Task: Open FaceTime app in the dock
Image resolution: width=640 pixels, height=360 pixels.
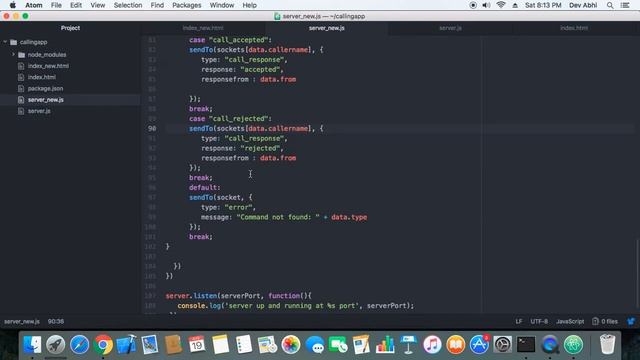Action: click(338, 345)
